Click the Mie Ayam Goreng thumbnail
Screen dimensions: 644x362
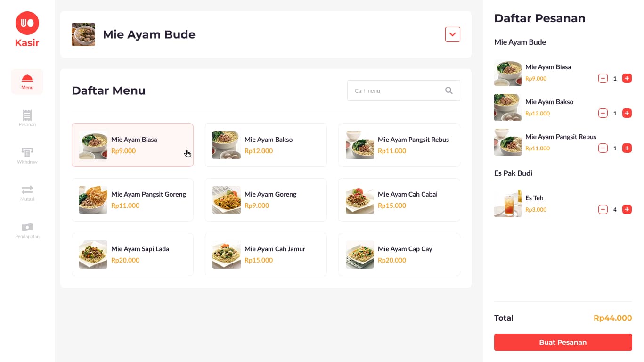[x=227, y=200]
